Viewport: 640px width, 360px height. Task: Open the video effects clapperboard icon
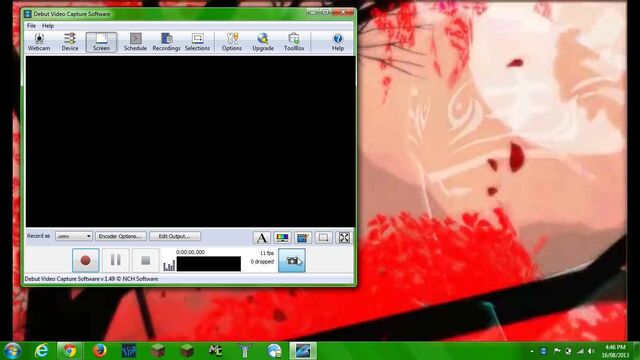pyautogui.click(x=302, y=238)
